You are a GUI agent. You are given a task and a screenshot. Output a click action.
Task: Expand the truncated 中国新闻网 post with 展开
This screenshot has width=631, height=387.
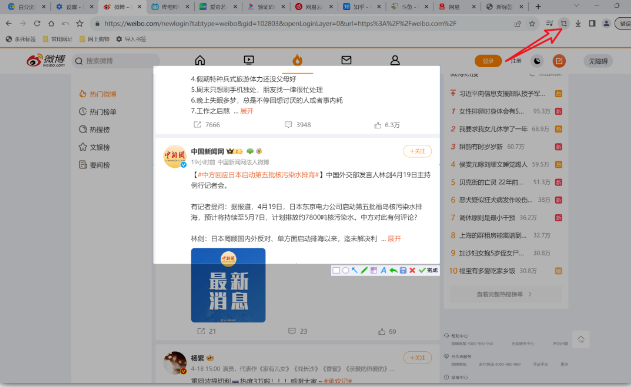point(394,239)
